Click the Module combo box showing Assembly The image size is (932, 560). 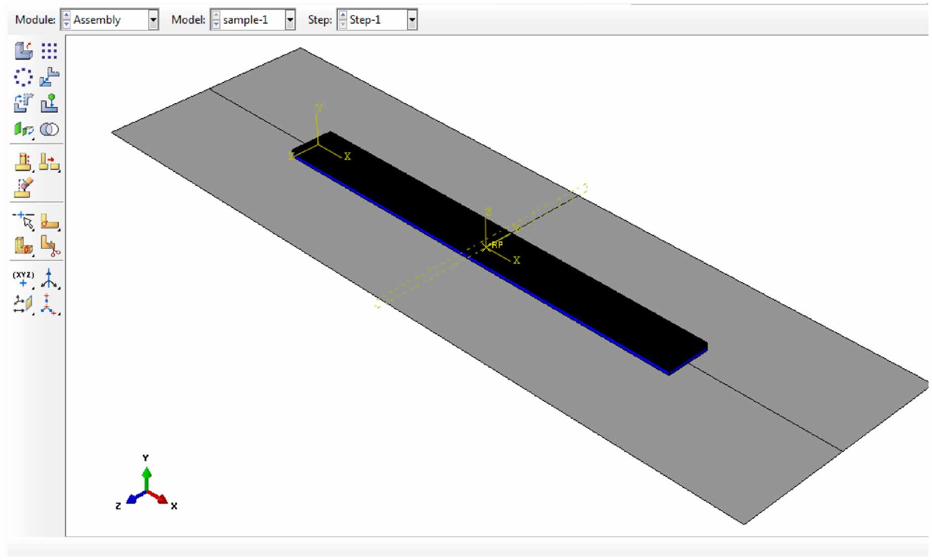coord(109,20)
